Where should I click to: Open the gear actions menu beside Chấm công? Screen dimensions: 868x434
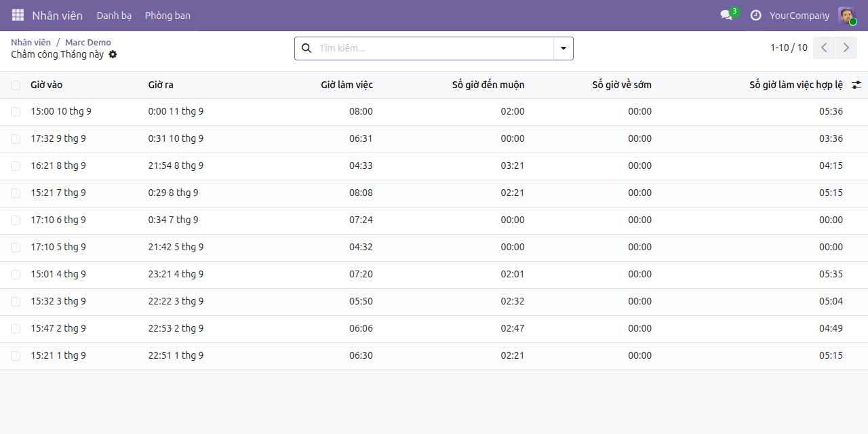tap(113, 54)
